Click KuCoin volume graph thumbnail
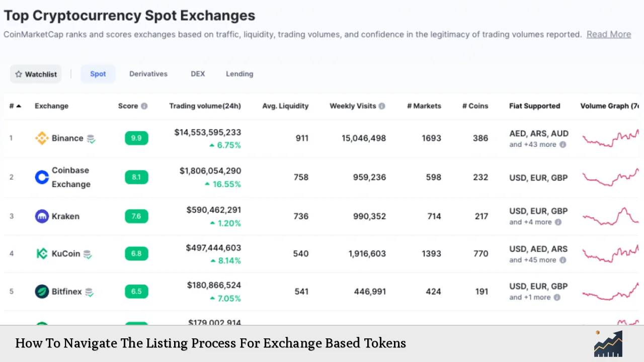The width and height of the screenshot is (644, 362). (x=611, y=253)
